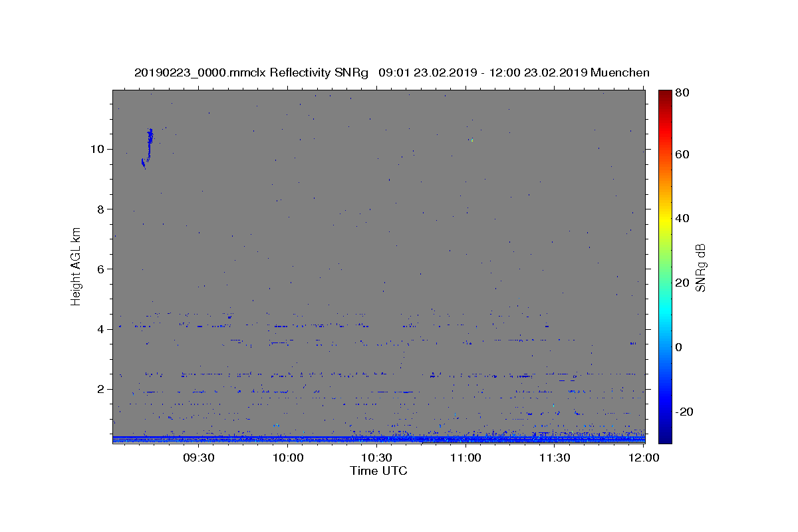
Task: Click the 10:30 time tick label
Action: (x=376, y=458)
